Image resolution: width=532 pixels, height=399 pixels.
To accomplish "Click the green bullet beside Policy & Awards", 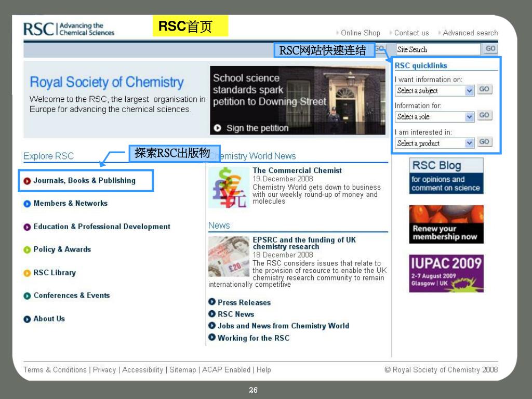I will coord(27,250).
